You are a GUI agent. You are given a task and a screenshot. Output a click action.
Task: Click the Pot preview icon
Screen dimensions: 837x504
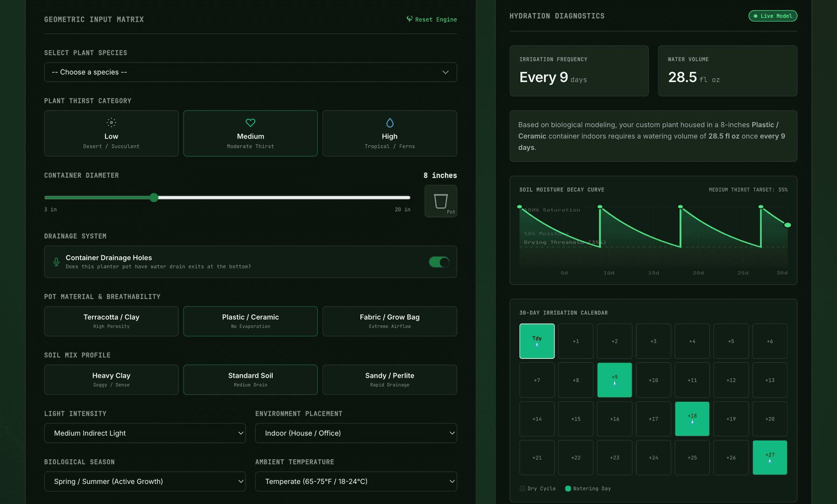point(441,201)
